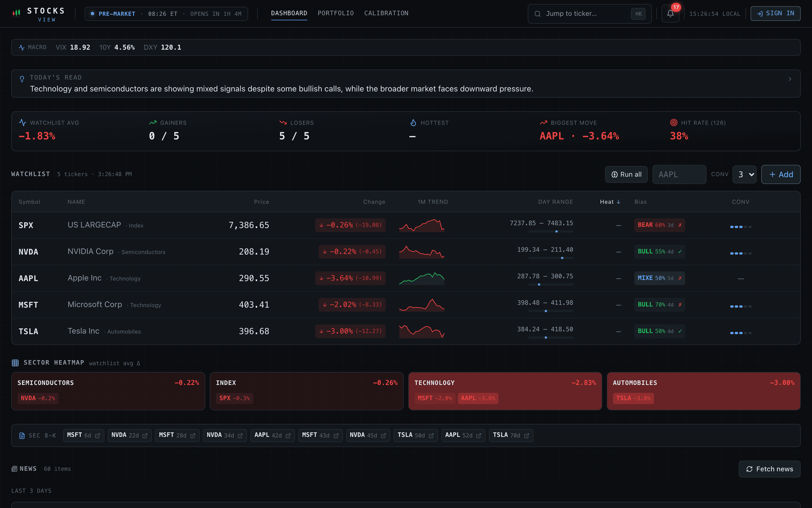The image size is (812, 508).
Task: Click the MSFT 1M trend sparkline
Action: coord(422,305)
